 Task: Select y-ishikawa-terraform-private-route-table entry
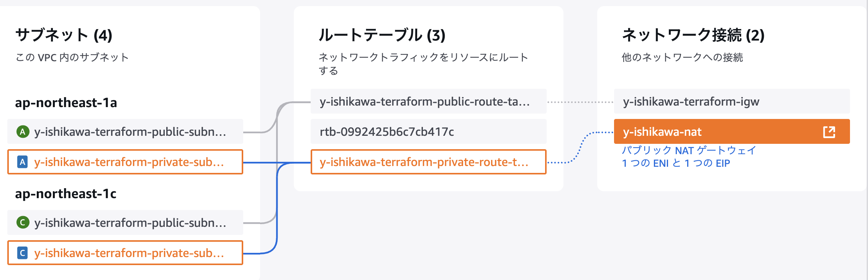pos(429,162)
